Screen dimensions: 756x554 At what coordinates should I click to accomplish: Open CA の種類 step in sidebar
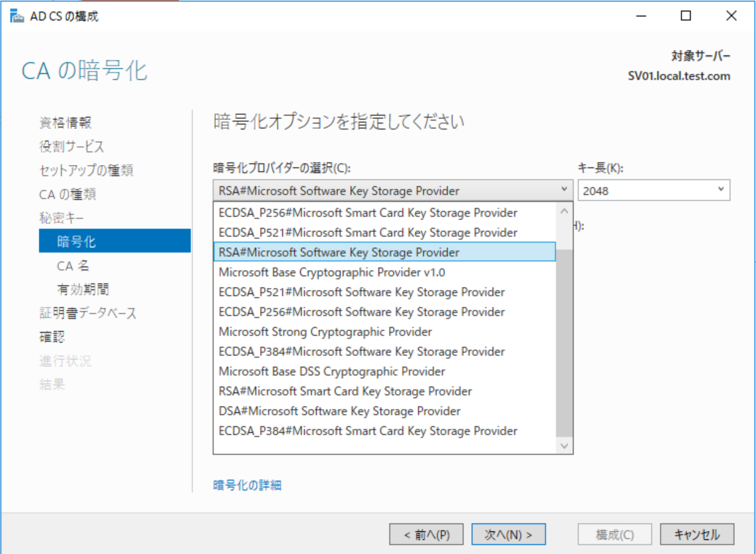pyautogui.click(x=67, y=194)
